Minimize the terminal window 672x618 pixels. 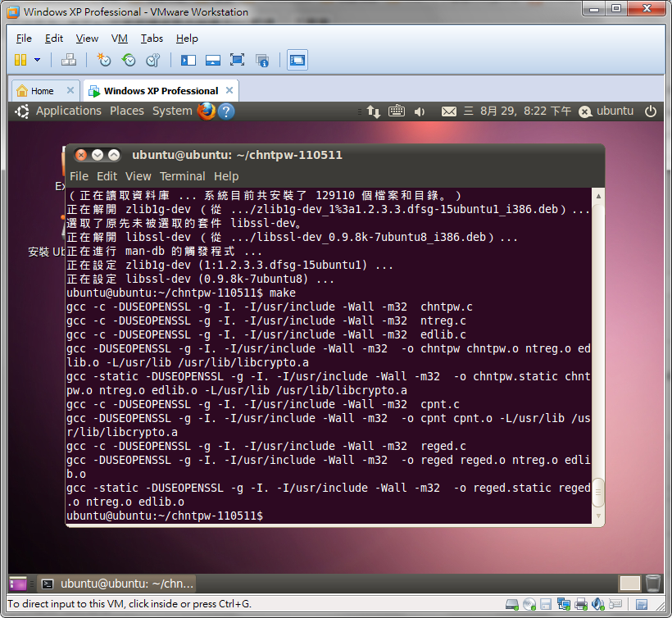coord(98,155)
